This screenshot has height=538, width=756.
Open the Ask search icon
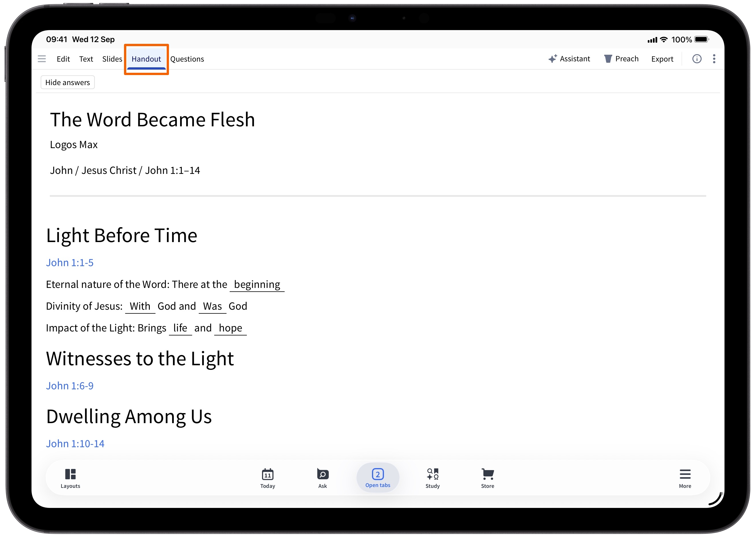point(322,478)
